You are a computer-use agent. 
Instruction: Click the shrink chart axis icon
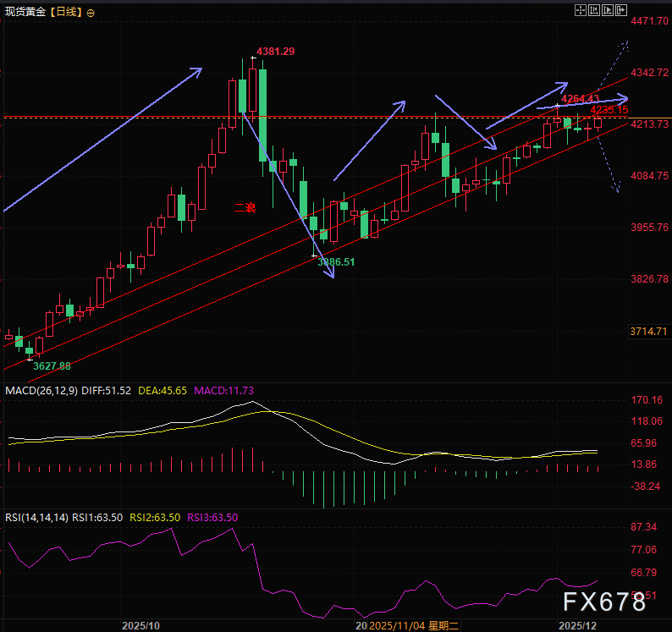593,11
